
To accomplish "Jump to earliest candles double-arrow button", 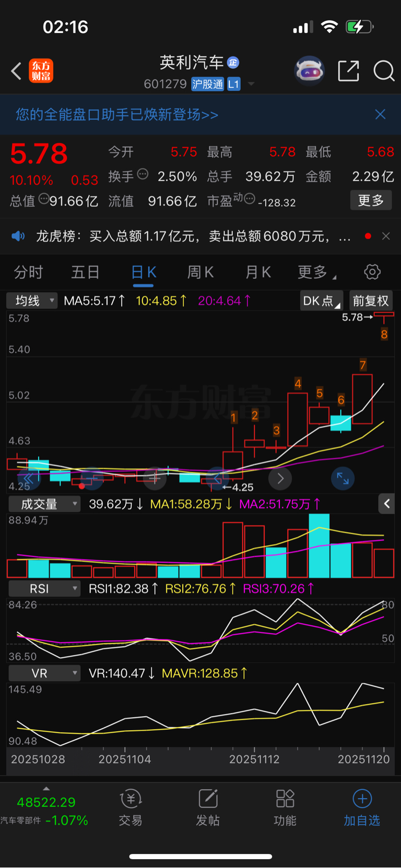I will pyautogui.click(x=29, y=479).
